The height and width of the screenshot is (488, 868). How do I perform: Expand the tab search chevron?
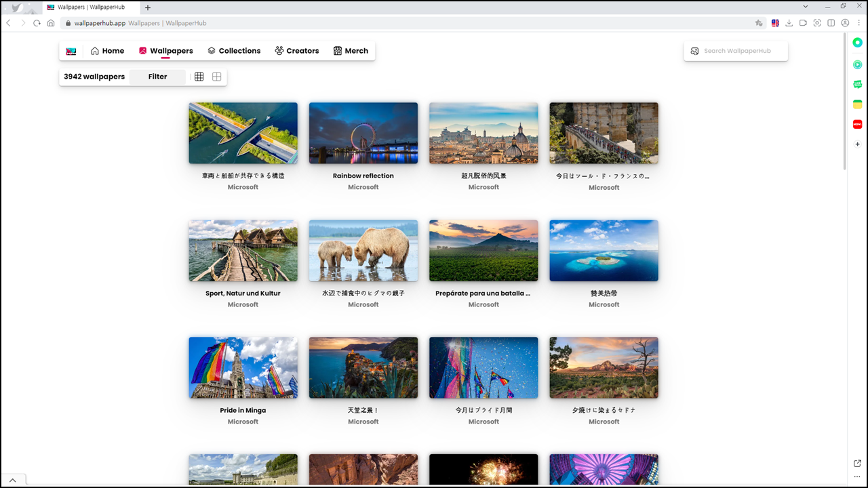805,6
